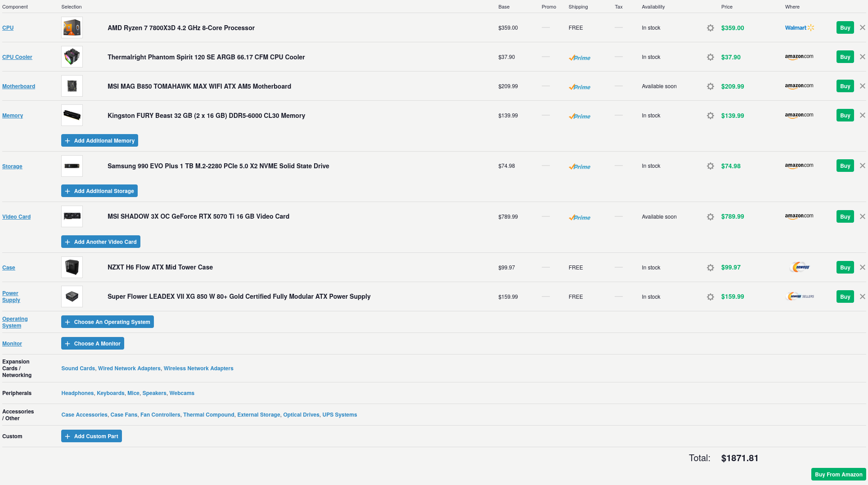Viewport: 868px width, 485px height.
Task: Open the Motherboard component link
Action: pyautogui.click(x=18, y=86)
